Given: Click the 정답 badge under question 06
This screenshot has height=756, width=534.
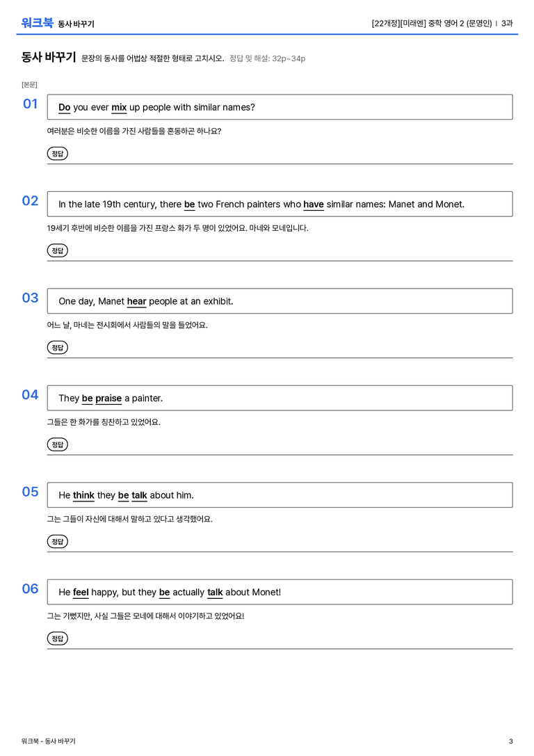Looking at the screenshot, I should click(x=57, y=638).
